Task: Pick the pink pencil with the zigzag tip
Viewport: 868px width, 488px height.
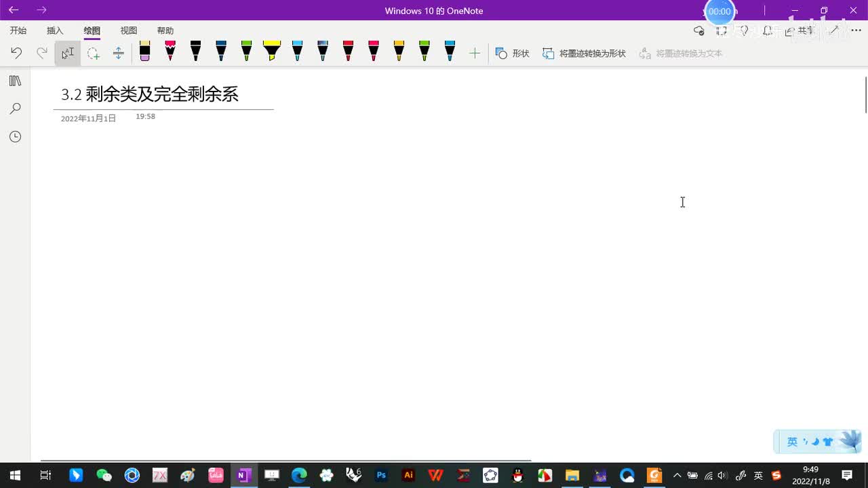Action: pyautogui.click(x=170, y=51)
